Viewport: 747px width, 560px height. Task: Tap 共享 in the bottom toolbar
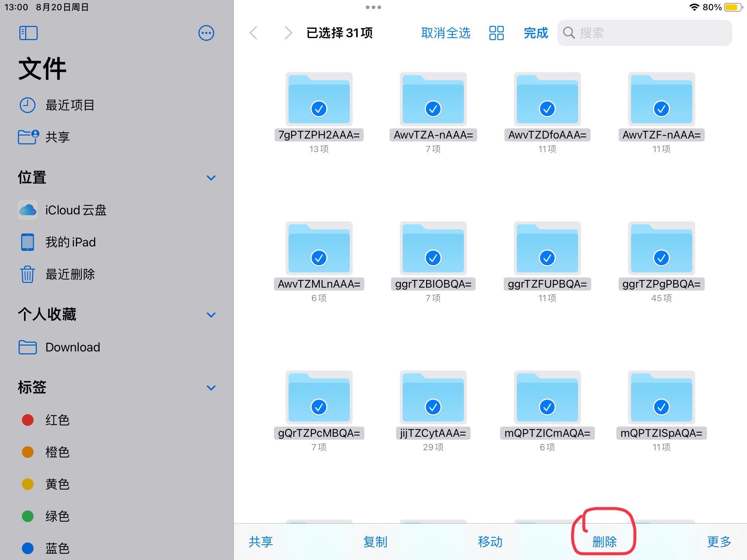click(x=261, y=542)
